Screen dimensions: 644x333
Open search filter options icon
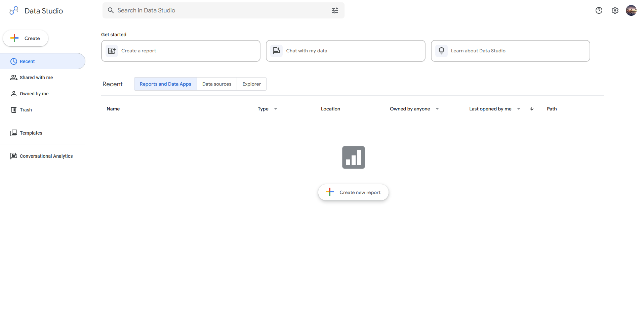335,10
